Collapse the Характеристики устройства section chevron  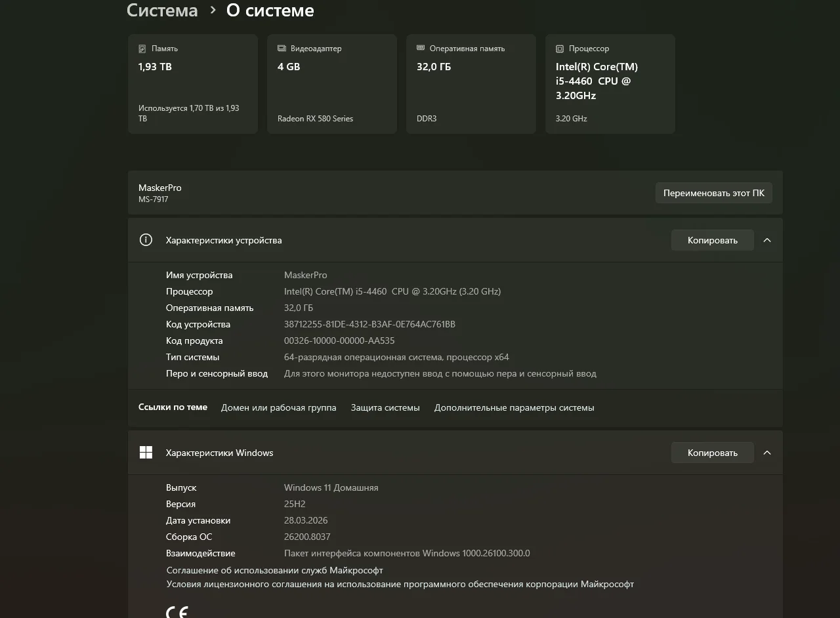[767, 240]
